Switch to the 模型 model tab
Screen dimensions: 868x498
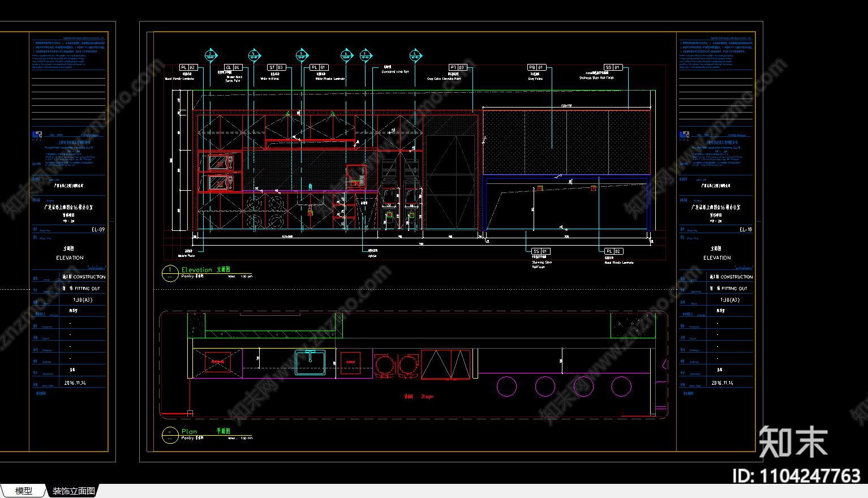point(23,491)
